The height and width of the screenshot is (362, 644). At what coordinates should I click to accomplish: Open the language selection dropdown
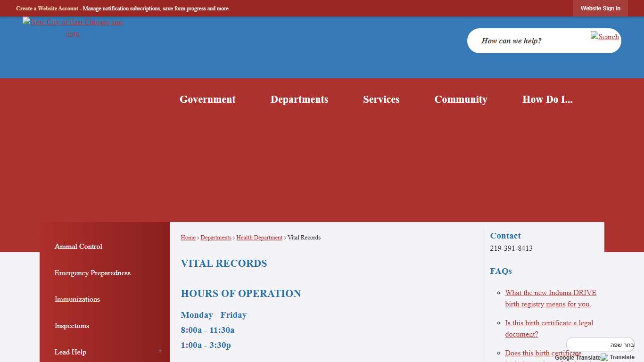(600, 345)
